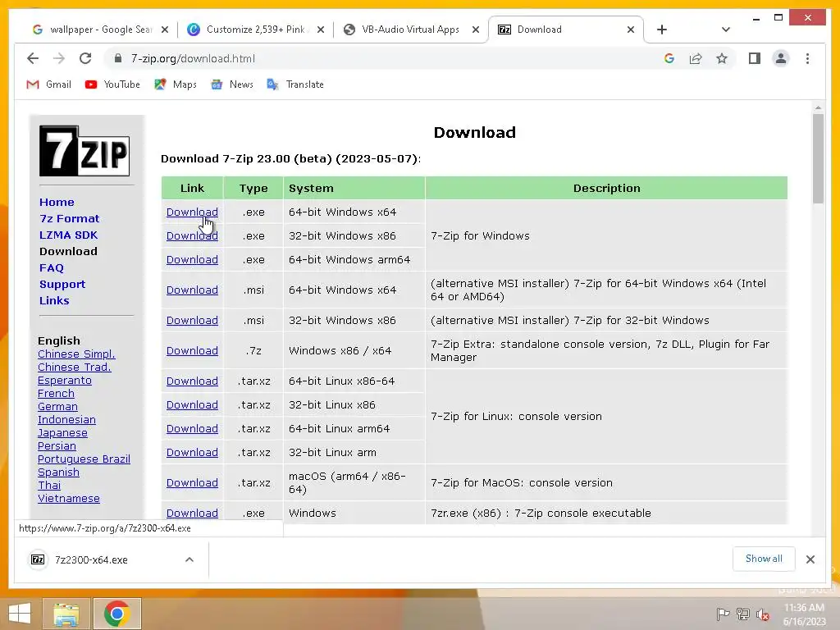Screen dimensions: 840x630
Task: Download .7z 7-Zip Extra package
Action: coord(192,351)
